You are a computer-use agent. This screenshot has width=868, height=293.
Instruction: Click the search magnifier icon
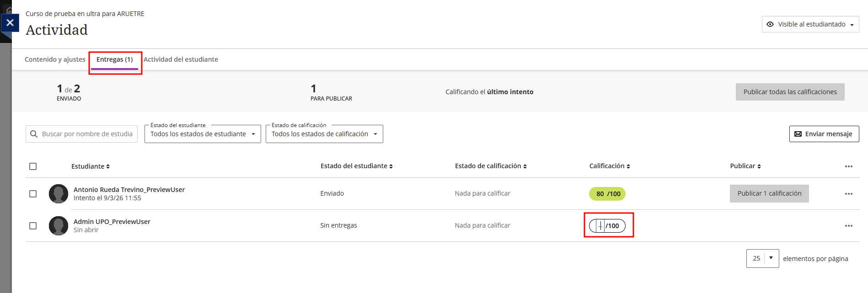point(34,134)
